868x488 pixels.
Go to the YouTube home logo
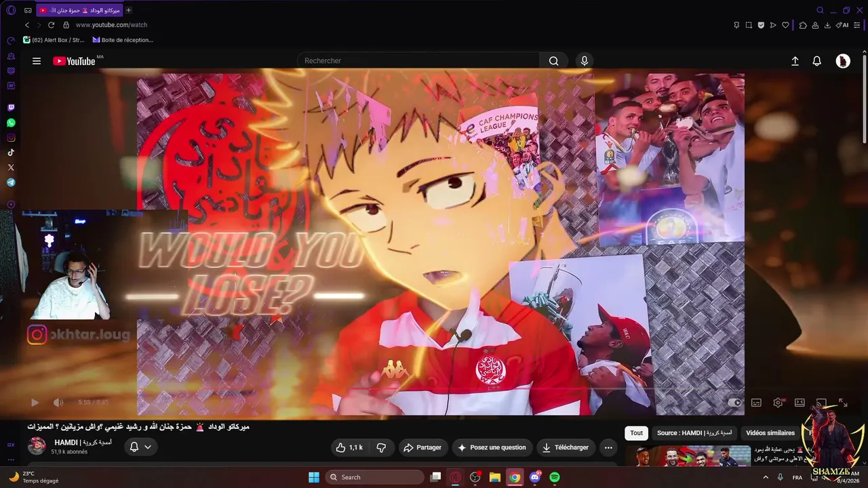(74, 61)
